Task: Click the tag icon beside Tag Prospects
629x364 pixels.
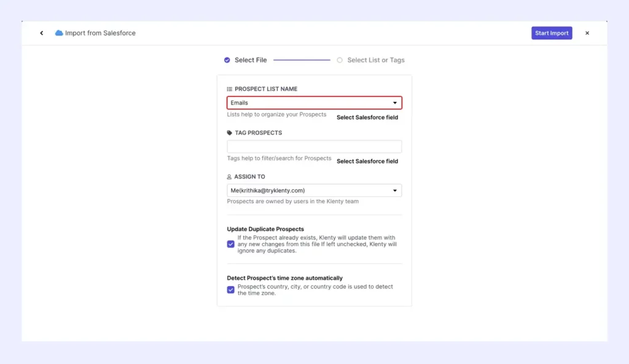Action: (x=230, y=133)
